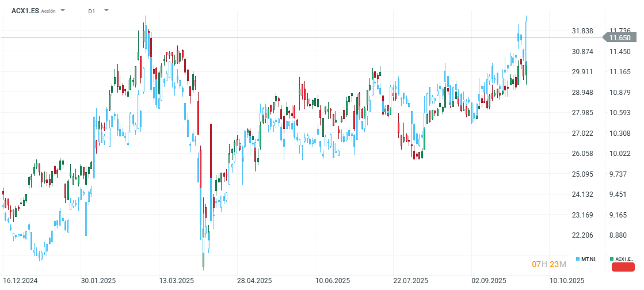Image resolution: width=644 pixels, height=290 pixels.
Task: Click the ACX1.ES ticker name
Action: point(25,10)
